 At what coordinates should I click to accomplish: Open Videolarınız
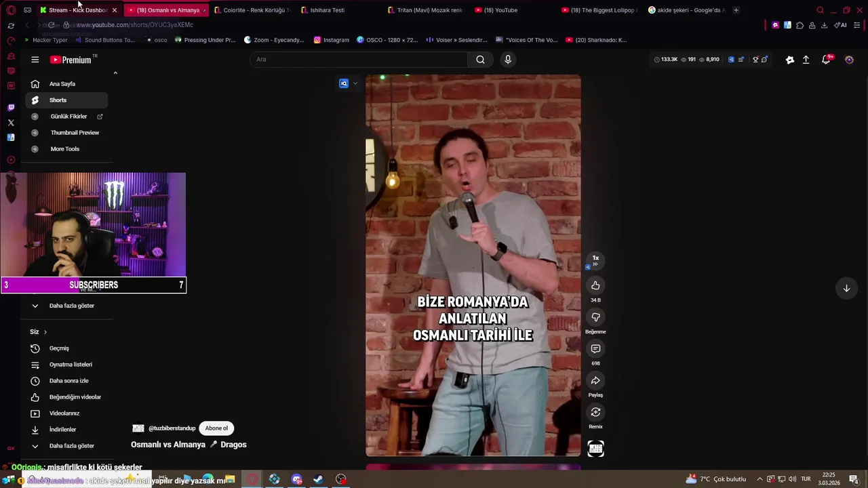coord(66,413)
